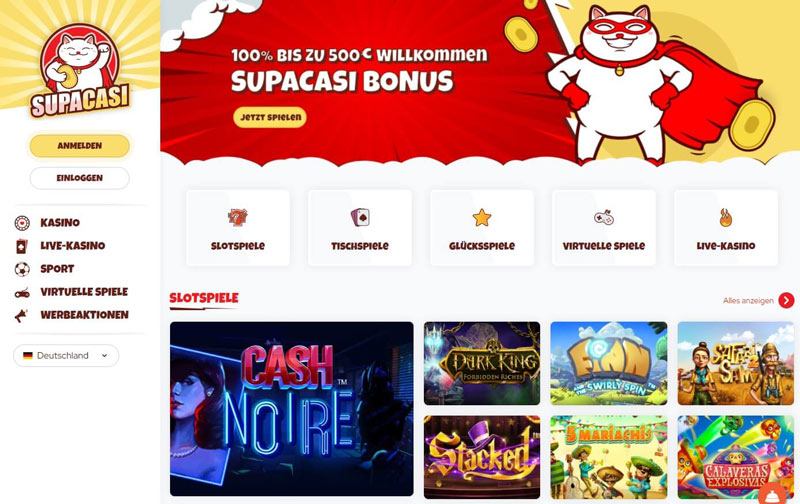Open Live-Kasino from the sidebar menu
Image resolution: width=800 pixels, height=504 pixels.
[x=72, y=246]
